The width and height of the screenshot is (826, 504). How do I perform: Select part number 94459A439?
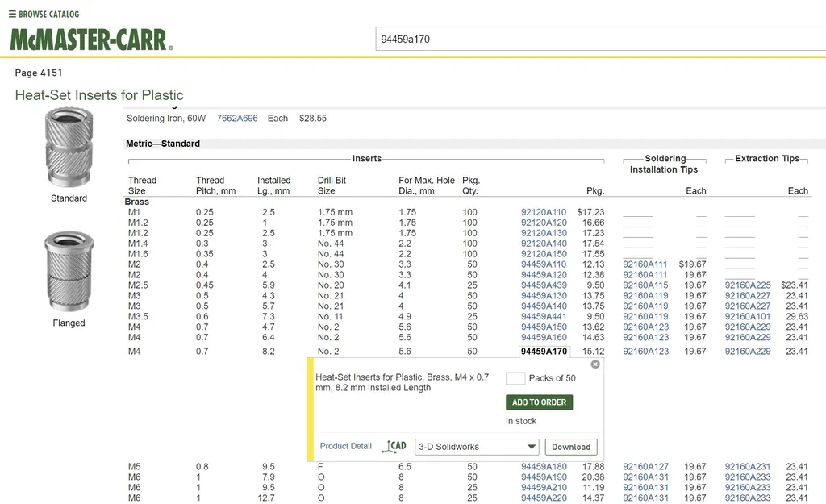tap(544, 285)
